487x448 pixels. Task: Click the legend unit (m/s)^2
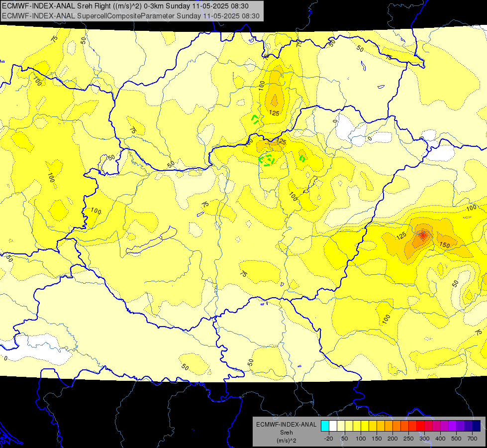[x=287, y=440]
